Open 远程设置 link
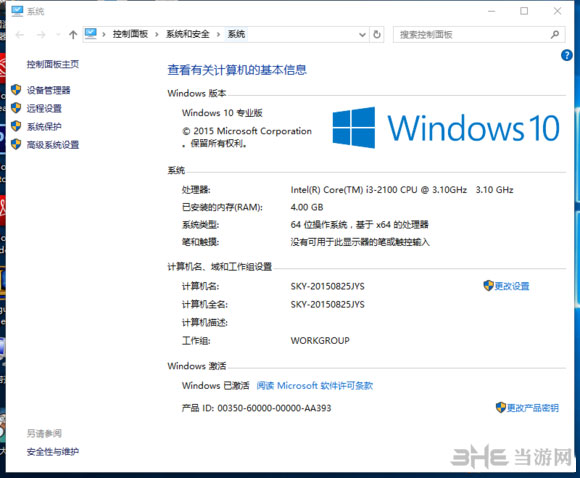Viewport: 580px width, 478px height. (x=44, y=108)
